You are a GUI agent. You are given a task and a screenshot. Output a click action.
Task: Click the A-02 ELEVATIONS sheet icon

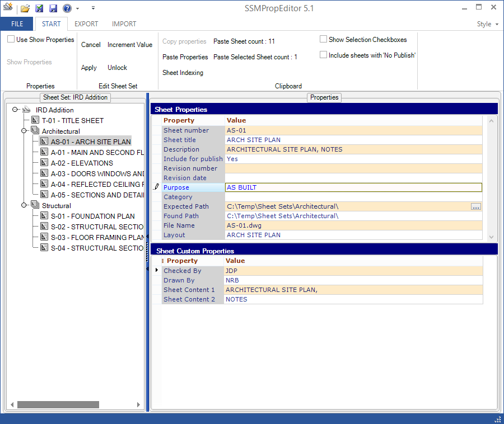[44, 163]
